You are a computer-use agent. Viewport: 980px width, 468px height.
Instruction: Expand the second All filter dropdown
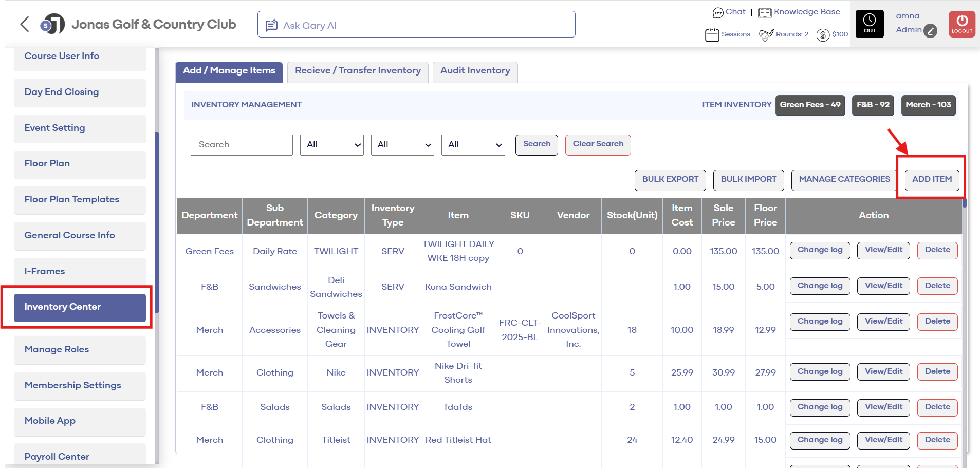pyautogui.click(x=402, y=145)
